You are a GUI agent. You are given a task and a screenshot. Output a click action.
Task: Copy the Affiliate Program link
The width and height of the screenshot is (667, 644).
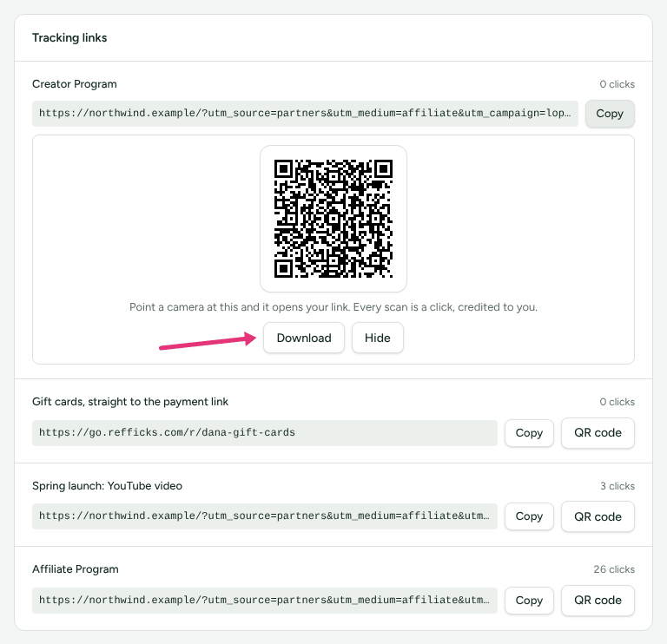click(x=529, y=601)
